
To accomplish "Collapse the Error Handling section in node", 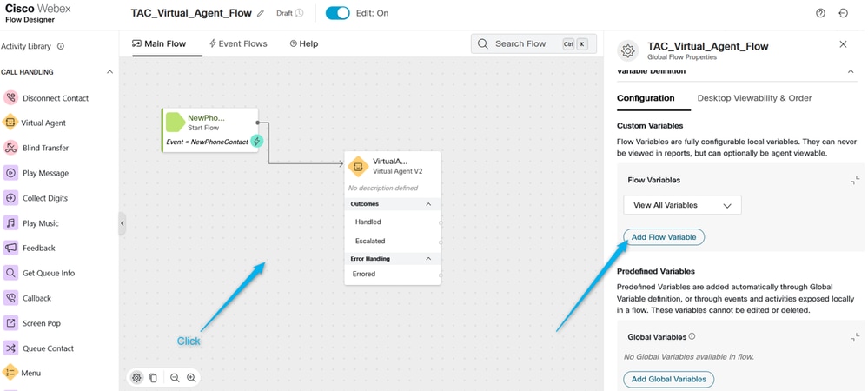I will click(427, 259).
